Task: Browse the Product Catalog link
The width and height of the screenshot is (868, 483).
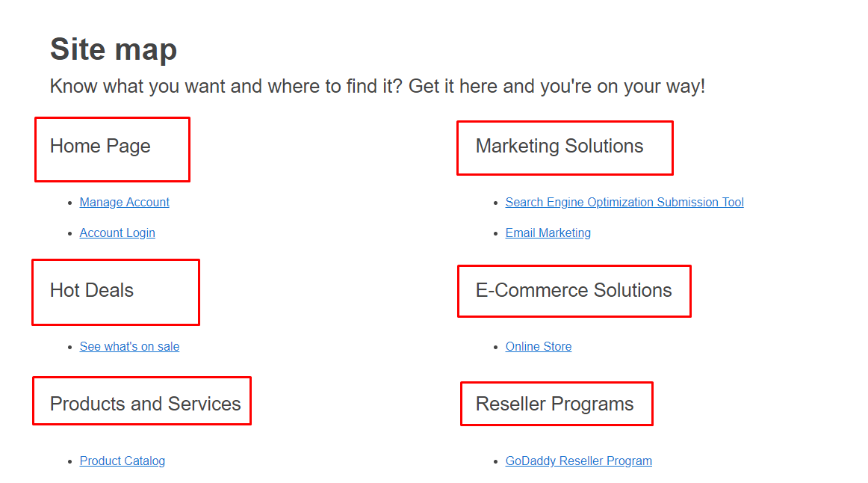Action: tap(122, 461)
